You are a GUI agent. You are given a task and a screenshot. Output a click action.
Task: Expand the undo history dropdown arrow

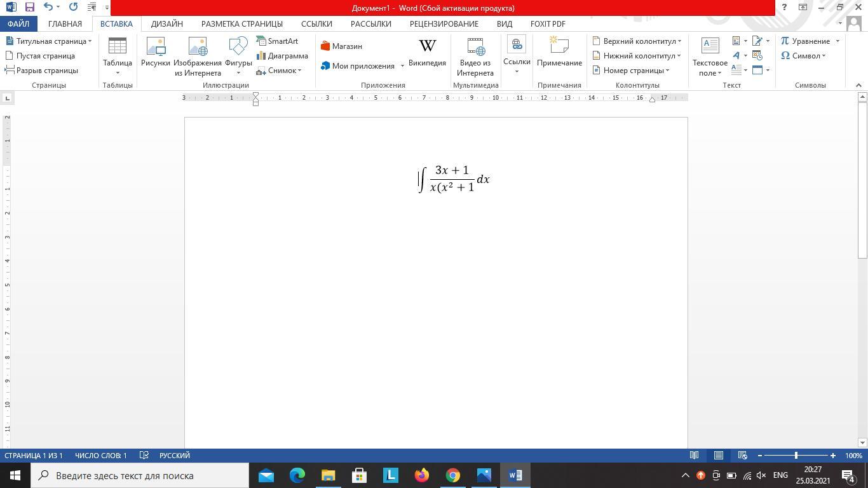click(x=58, y=8)
